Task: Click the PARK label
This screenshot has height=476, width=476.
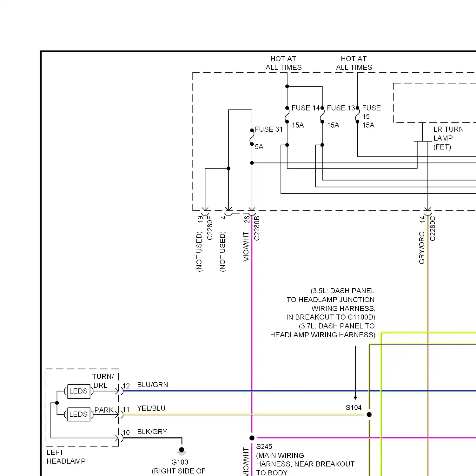Action: 104,410
